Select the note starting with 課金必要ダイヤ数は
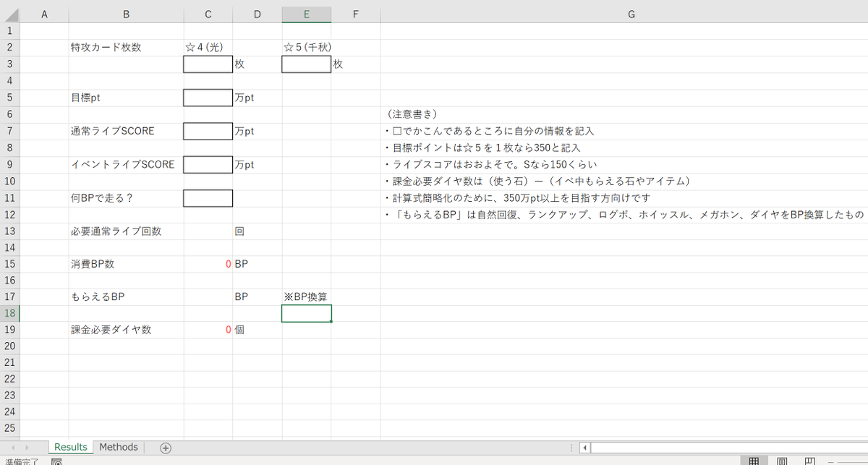 (x=624, y=181)
